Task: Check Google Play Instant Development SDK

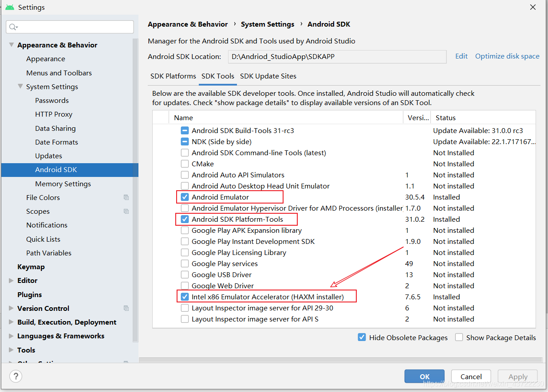Action: coord(185,241)
